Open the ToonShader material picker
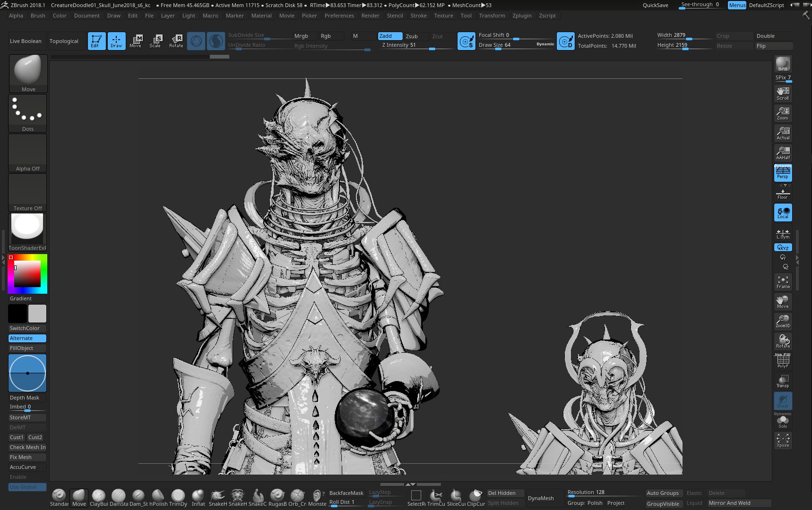 point(28,232)
